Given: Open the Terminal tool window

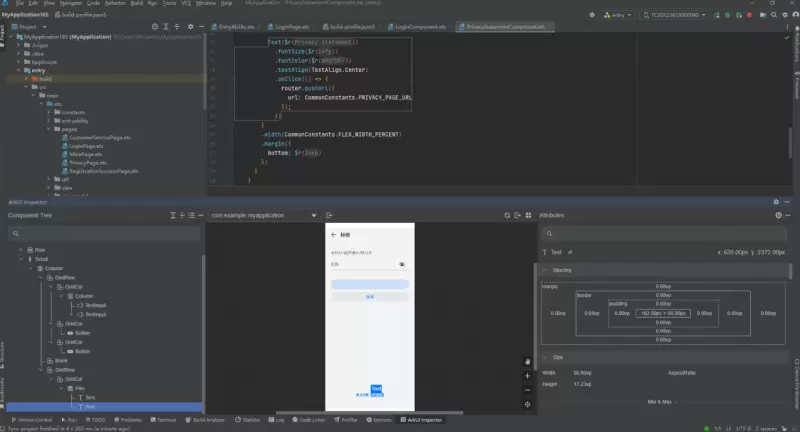Looking at the screenshot, I should click(166, 421).
